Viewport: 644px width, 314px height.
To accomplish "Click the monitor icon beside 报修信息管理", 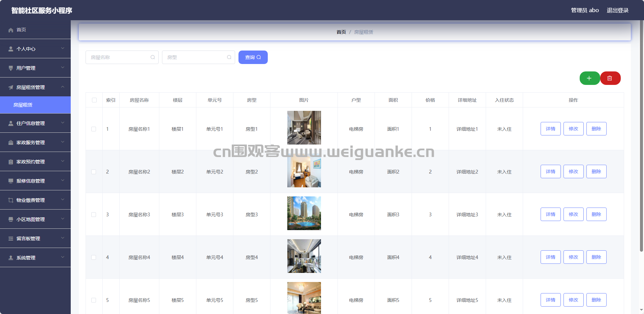I will [x=11, y=181].
